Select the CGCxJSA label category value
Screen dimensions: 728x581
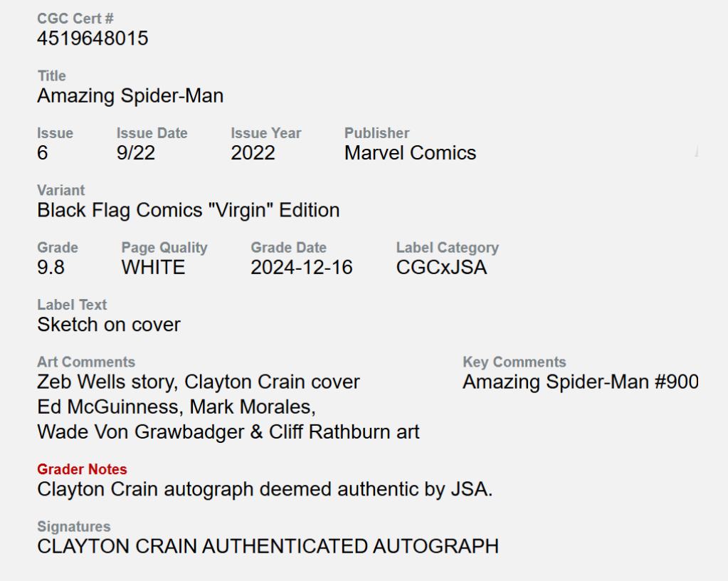441,268
